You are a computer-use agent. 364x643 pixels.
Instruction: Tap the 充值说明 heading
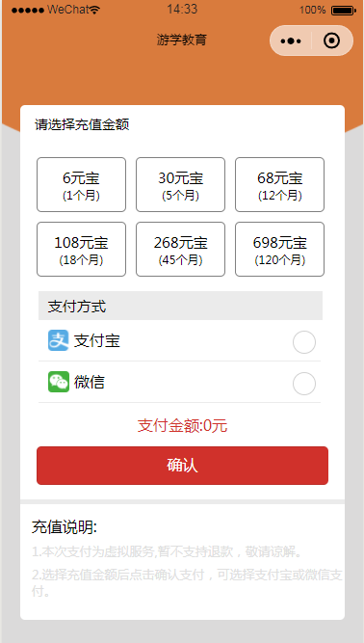click(x=65, y=527)
